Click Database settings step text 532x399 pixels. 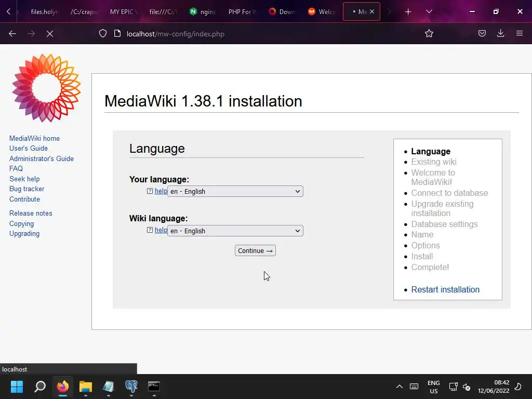445,224
